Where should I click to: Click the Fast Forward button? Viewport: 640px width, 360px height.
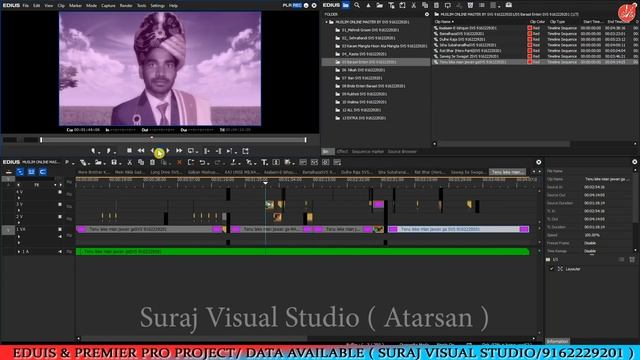[179, 151]
